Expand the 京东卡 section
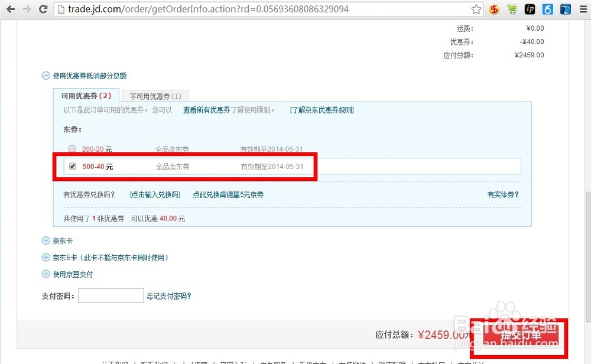The image size is (591, 364). point(46,240)
